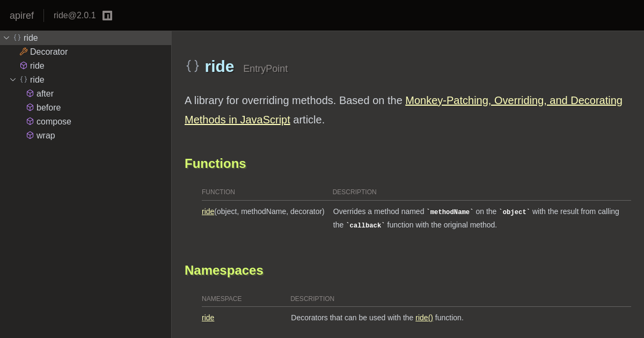Select wrap in the sidebar tree
The height and width of the screenshot is (338, 644).
46,135
